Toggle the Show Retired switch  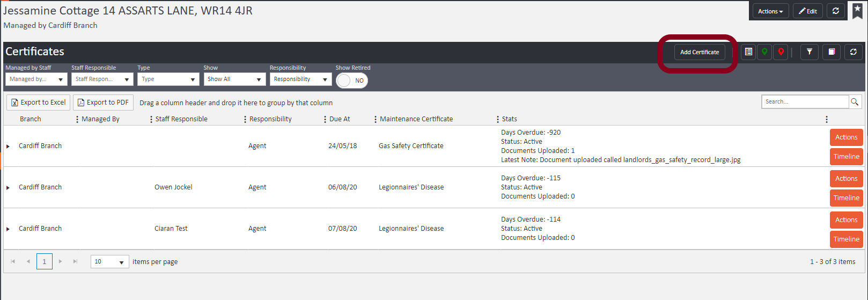351,81
